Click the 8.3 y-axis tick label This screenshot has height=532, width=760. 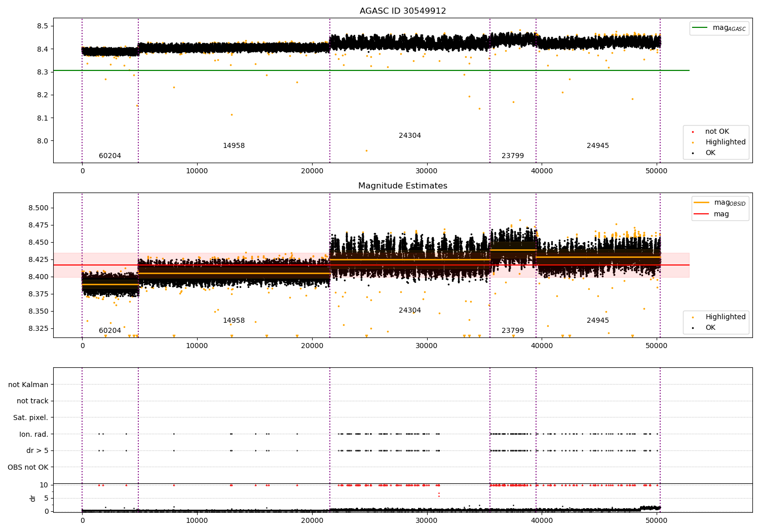click(x=42, y=72)
